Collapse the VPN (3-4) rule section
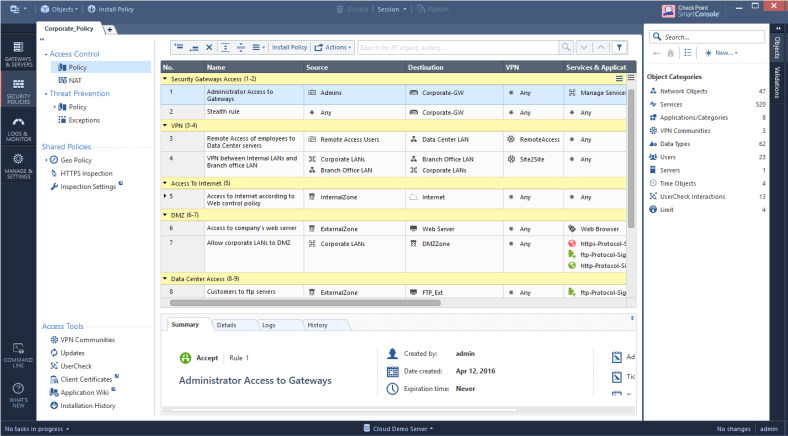This screenshot has width=788, height=436. click(x=165, y=125)
